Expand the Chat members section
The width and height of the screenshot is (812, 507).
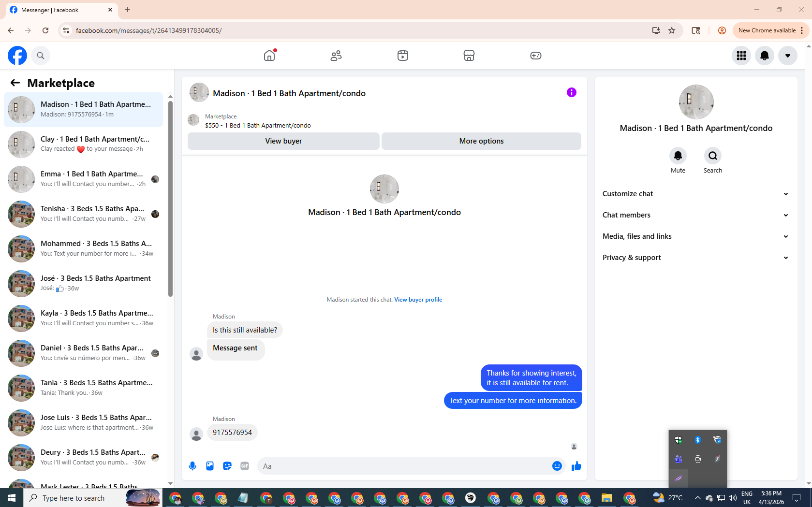(696, 215)
